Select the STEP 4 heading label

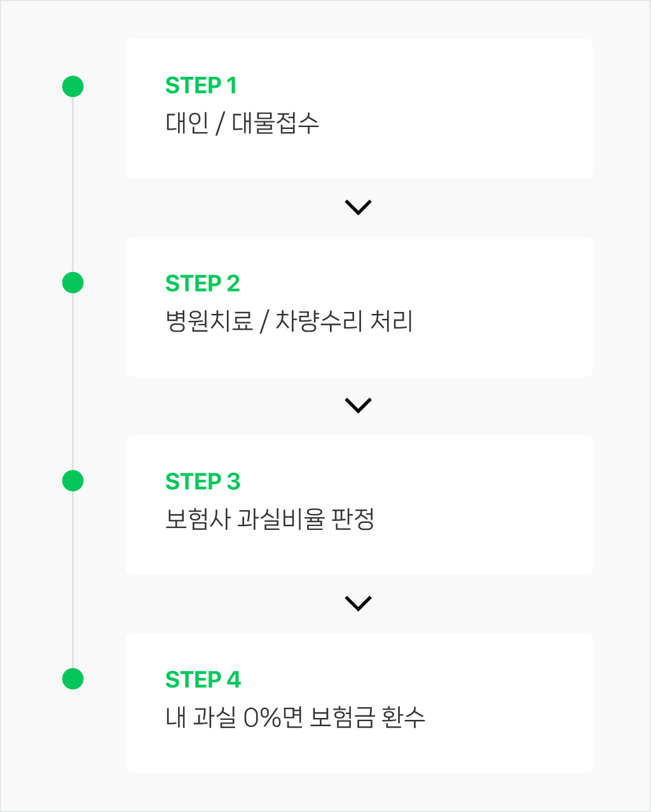tap(203, 680)
